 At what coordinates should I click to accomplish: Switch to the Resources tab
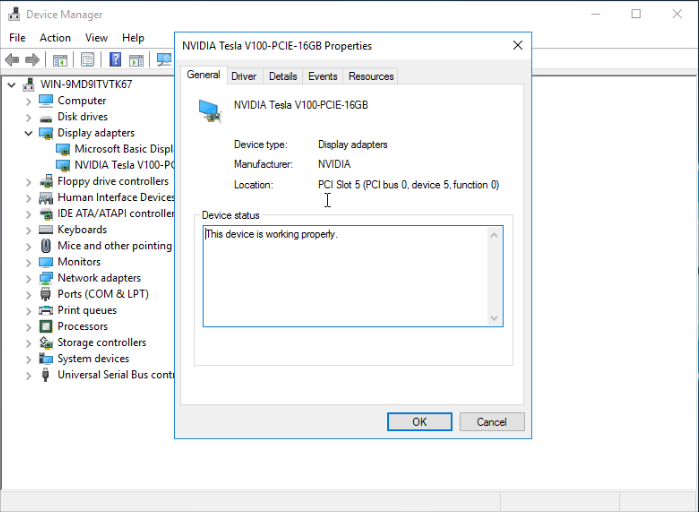coord(371,76)
